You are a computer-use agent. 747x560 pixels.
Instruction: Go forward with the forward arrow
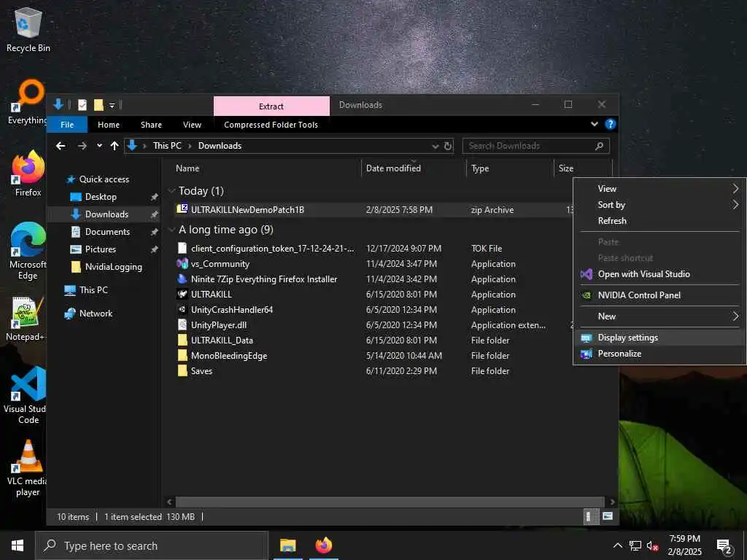pos(82,146)
